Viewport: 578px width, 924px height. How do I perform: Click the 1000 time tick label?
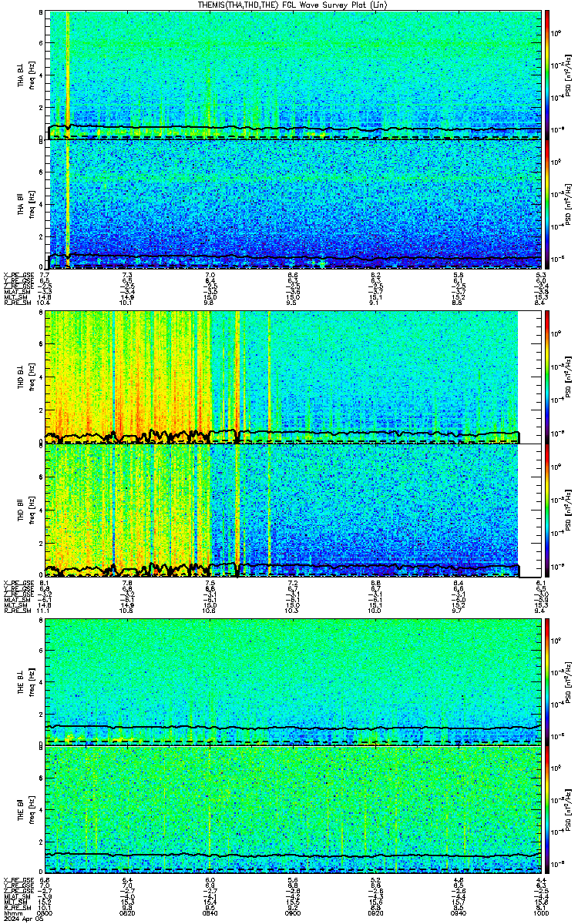click(540, 912)
